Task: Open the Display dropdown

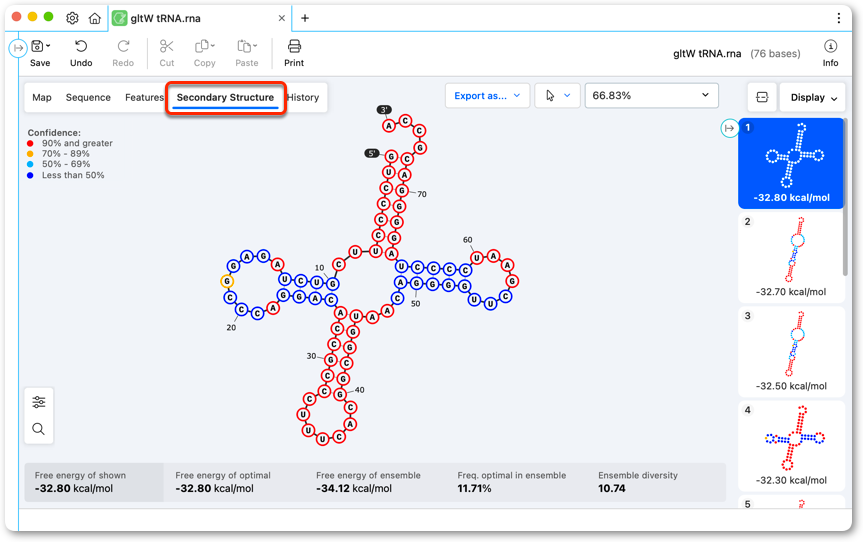Action: [813, 97]
